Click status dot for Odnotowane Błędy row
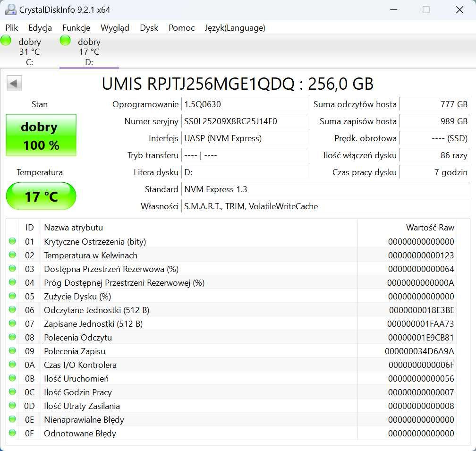 click(x=12, y=433)
